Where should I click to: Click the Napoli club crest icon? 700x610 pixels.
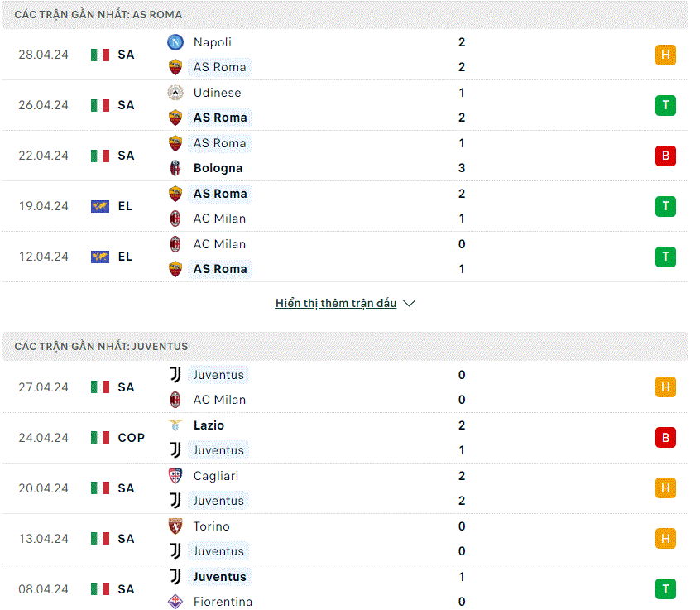(x=175, y=42)
